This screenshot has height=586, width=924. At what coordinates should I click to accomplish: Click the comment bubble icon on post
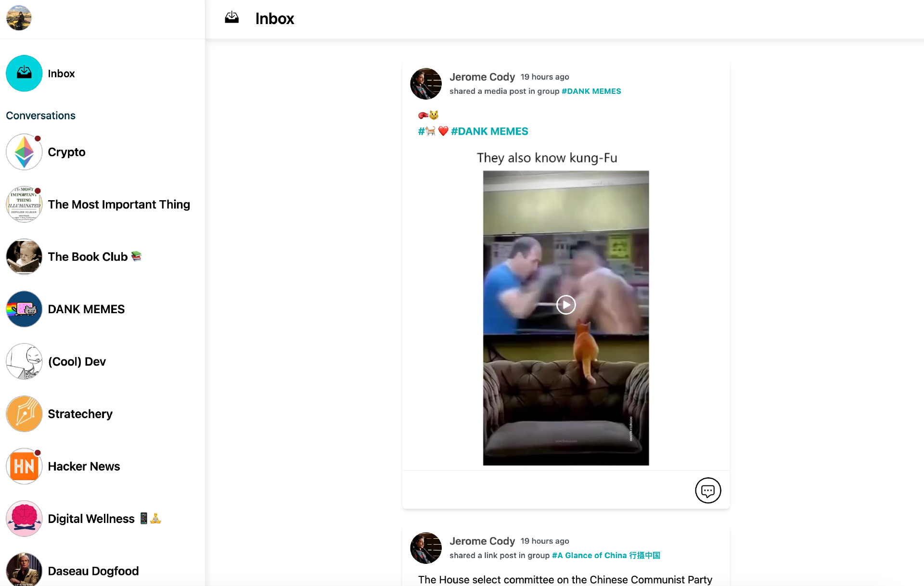pyautogui.click(x=707, y=490)
